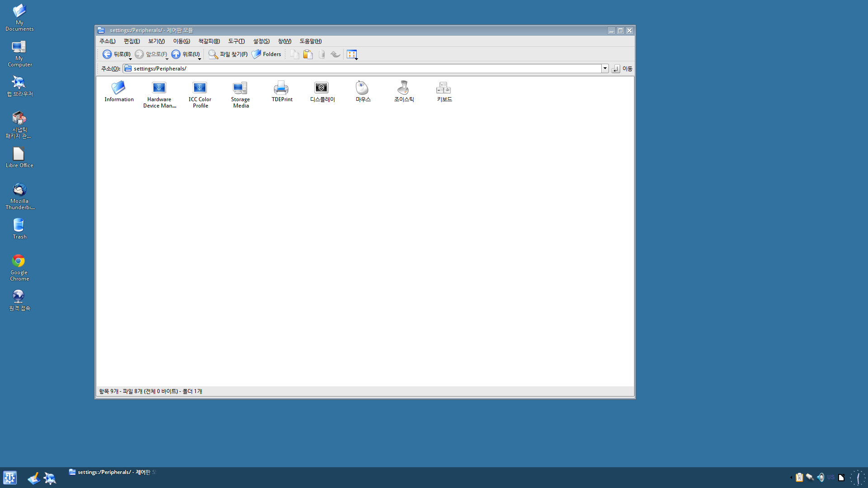Open the 도움말(H) help menu
The image size is (868, 488).
click(x=311, y=41)
